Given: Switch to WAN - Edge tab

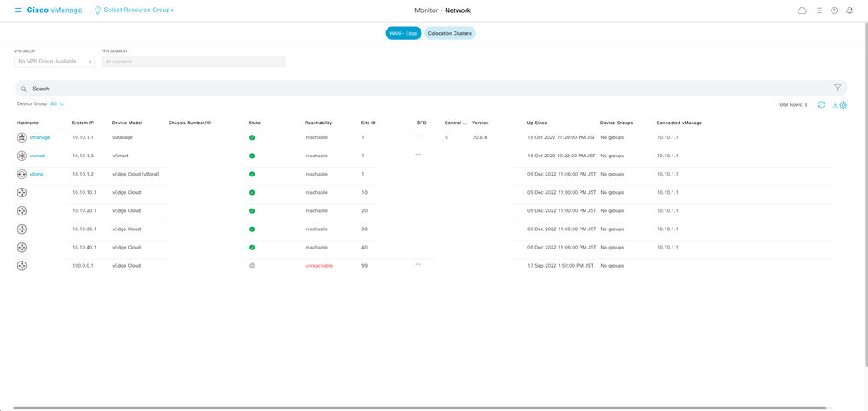Looking at the screenshot, I should click(403, 33).
